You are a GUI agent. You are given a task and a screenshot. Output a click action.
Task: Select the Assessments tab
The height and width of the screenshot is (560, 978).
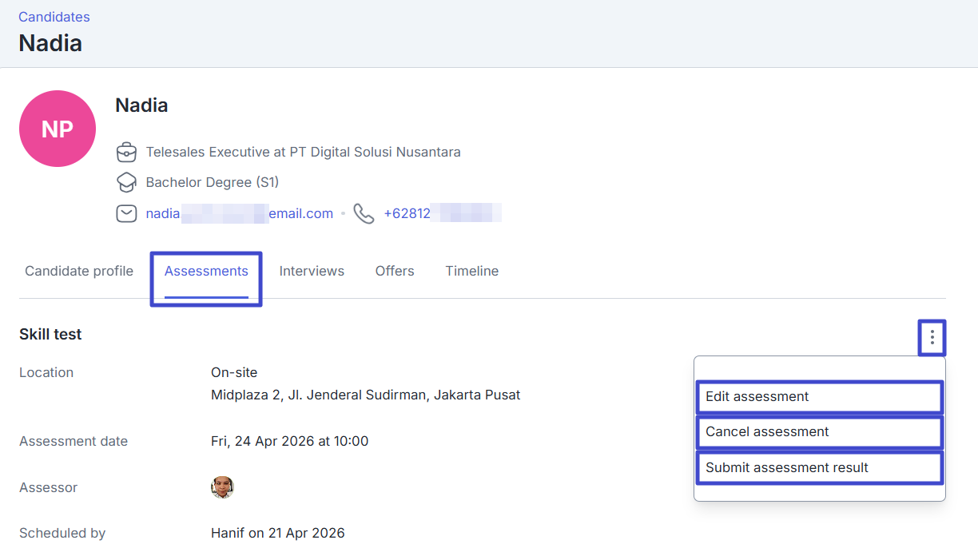tap(206, 271)
